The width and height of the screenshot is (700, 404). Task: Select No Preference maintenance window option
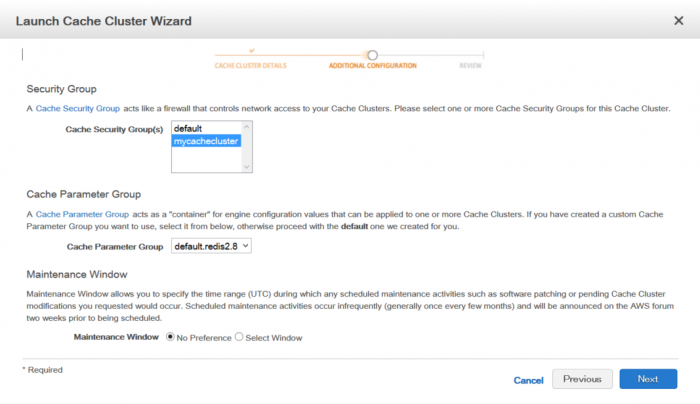pos(170,337)
